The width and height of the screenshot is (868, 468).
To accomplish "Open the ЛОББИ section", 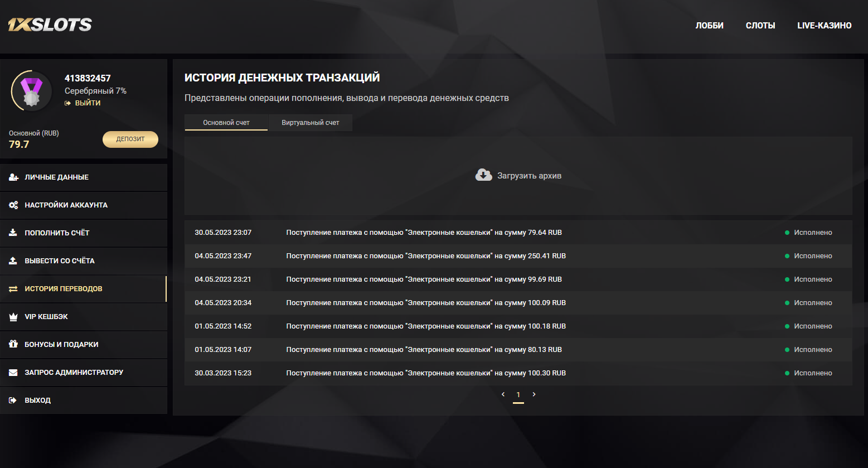I will (710, 26).
